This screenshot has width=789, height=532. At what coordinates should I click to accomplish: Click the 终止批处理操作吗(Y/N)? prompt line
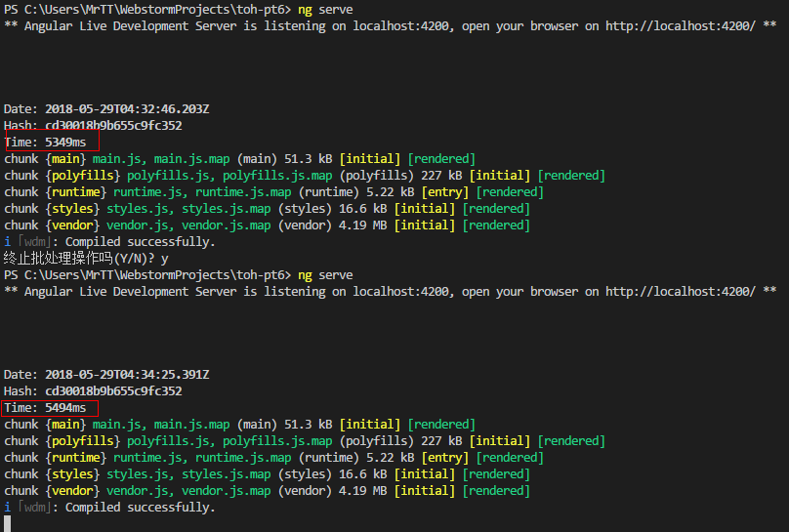tap(86, 258)
